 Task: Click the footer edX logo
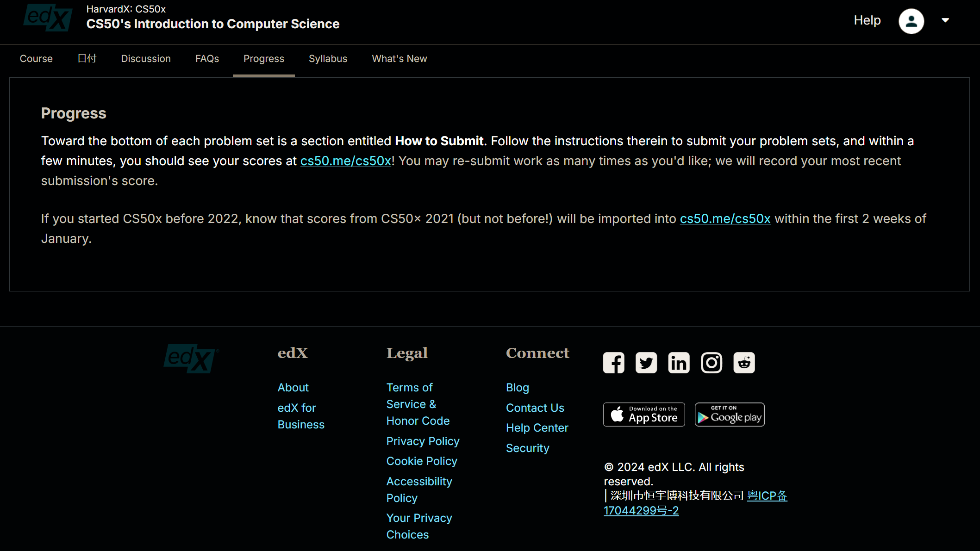pos(191,359)
